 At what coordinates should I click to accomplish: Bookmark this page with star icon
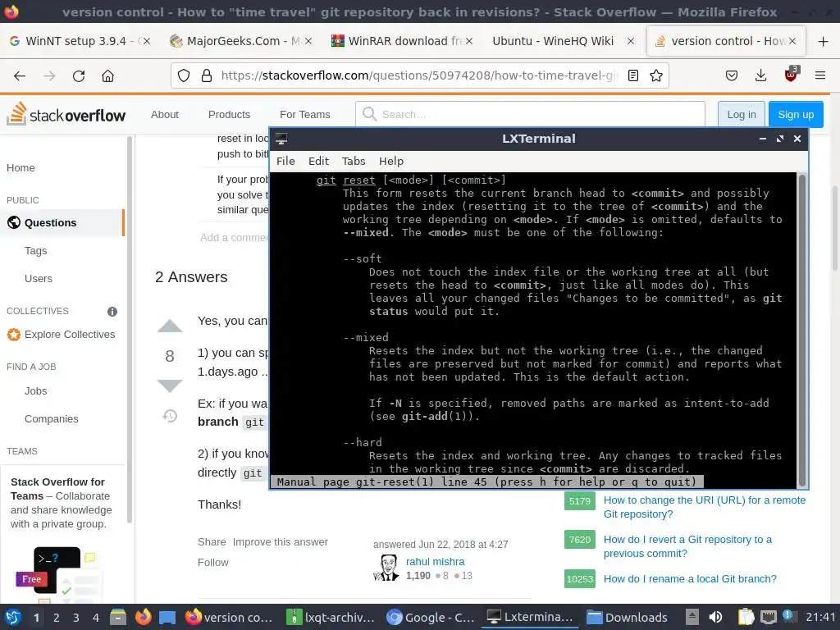pyautogui.click(x=656, y=75)
